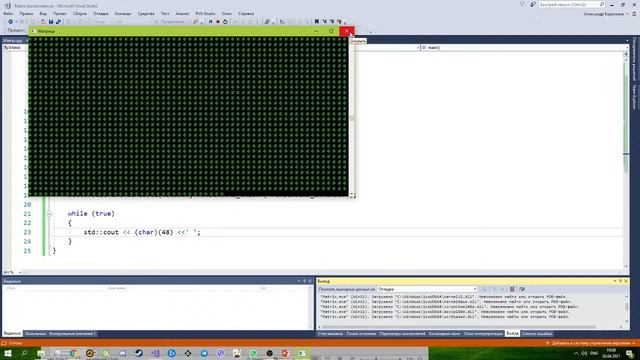Click the Open File toolbar icon
This screenshot has width=640, height=360.
coord(43,22)
